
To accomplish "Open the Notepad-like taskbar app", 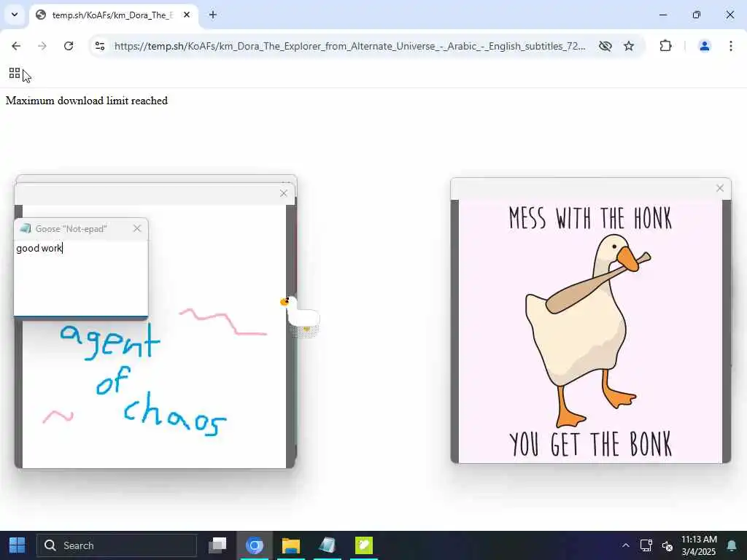I will (328, 545).
